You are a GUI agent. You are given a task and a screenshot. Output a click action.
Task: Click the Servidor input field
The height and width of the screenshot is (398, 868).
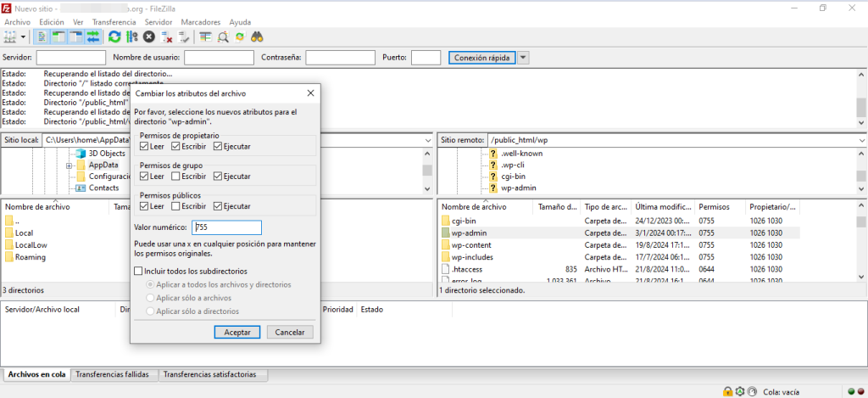71,58
